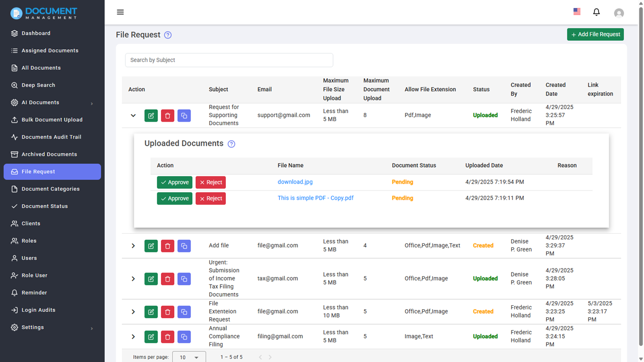This screenshot has height=362, width=644.
Task: Open the items per page dropdown
Action: 189,357
